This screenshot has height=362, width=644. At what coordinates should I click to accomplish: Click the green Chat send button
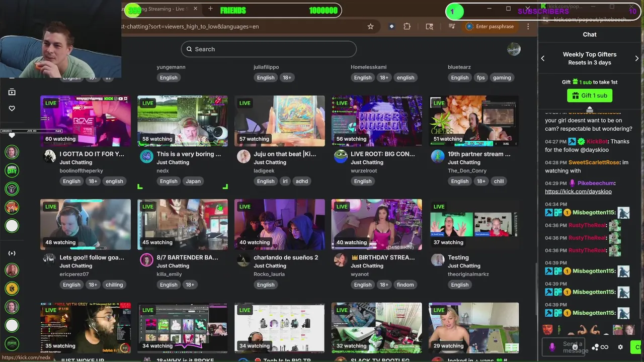point(636,347)
